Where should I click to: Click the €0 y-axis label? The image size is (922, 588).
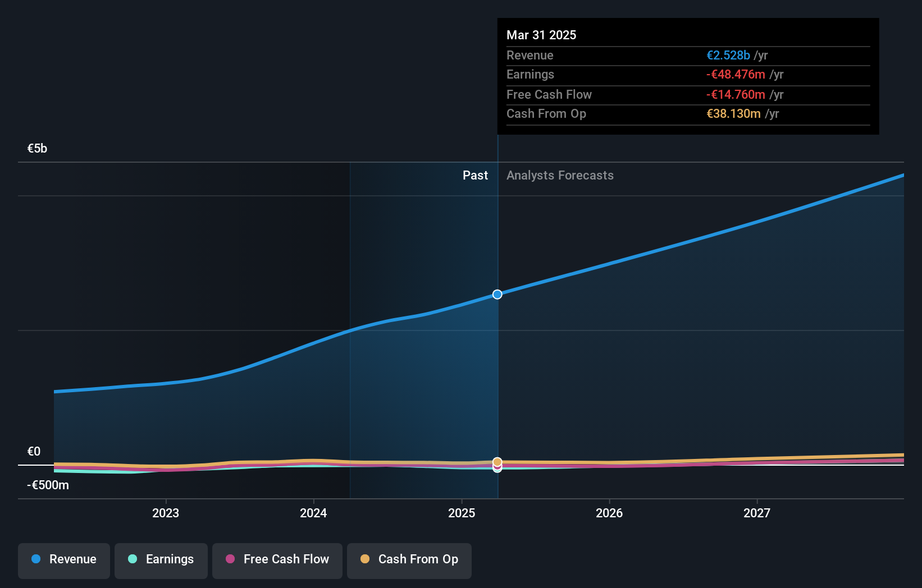click(x=34, y=452)
